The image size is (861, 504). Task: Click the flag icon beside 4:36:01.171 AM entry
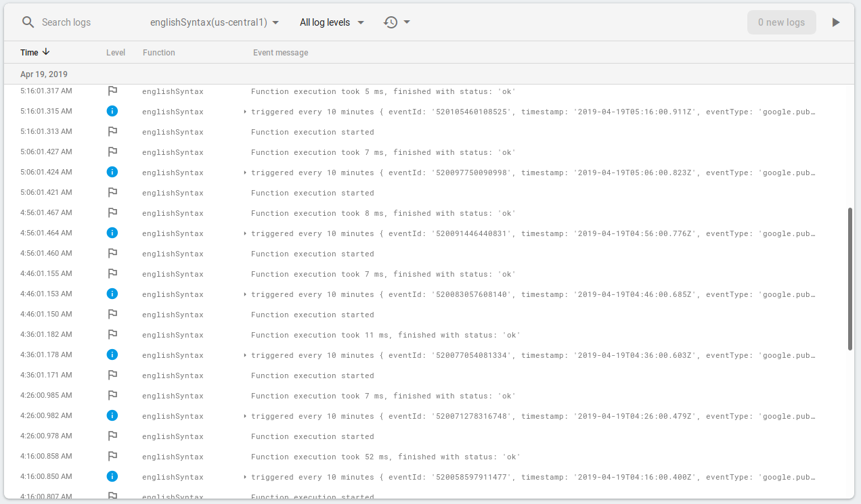click(x=112, y=375)
